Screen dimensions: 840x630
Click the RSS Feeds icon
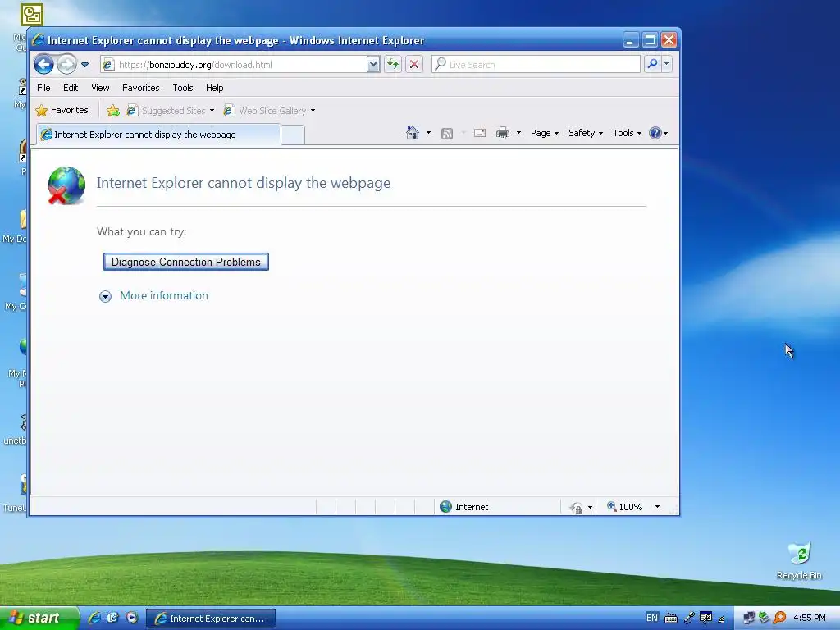click(x=447, y=134)
